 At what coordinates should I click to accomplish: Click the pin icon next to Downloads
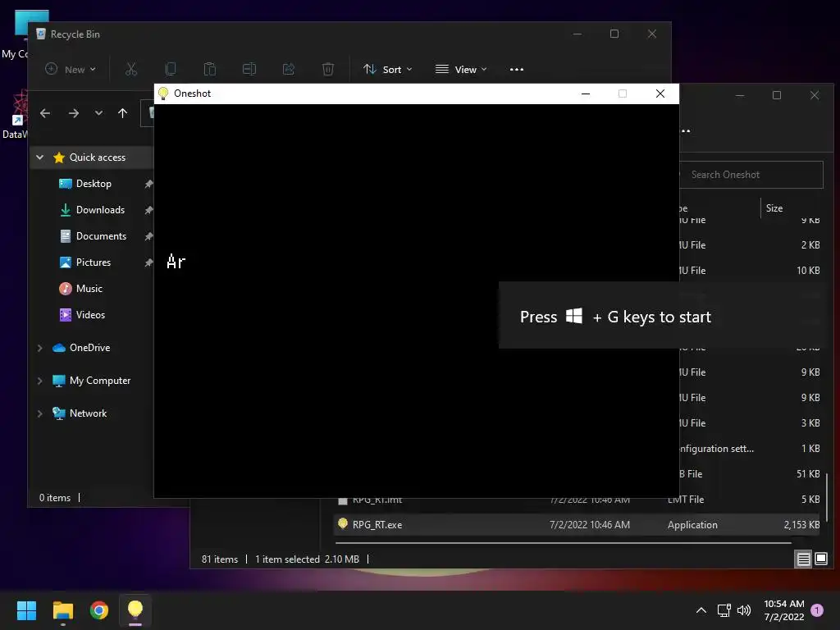coord(148,210)
